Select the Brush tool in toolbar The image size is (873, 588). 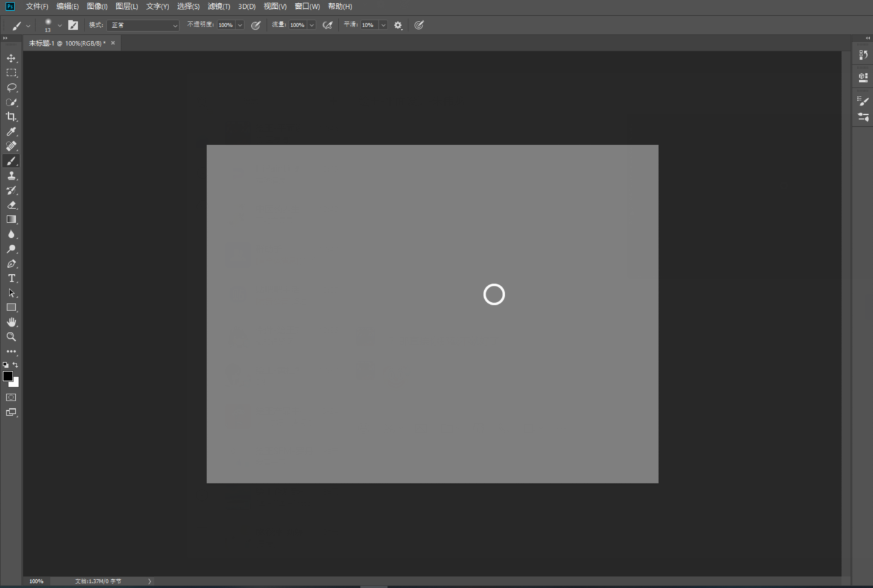tap(11, 161)
